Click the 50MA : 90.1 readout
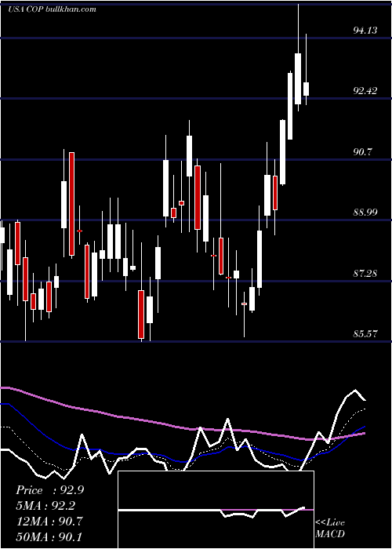The image size is (392, 549). coord(49,536)
